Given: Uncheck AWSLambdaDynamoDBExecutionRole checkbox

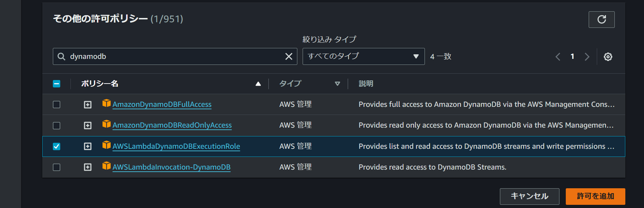Looking at the screenshot, I should tap(56, 146).
